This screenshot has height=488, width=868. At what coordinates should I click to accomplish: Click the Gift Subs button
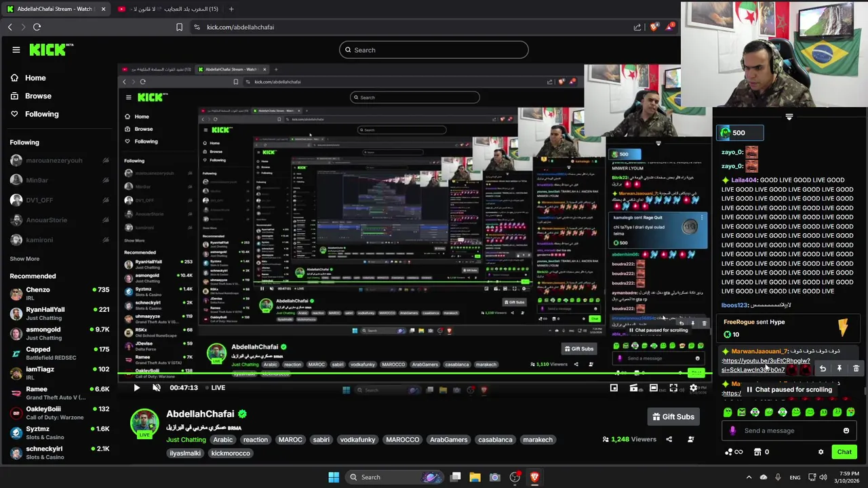click(673, 417)
